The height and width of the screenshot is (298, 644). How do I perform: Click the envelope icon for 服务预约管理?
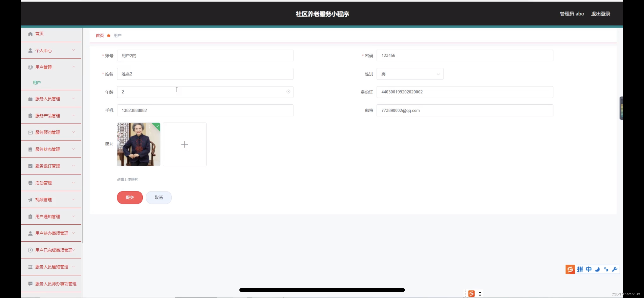pyautogui.click(x=30, y=132)
